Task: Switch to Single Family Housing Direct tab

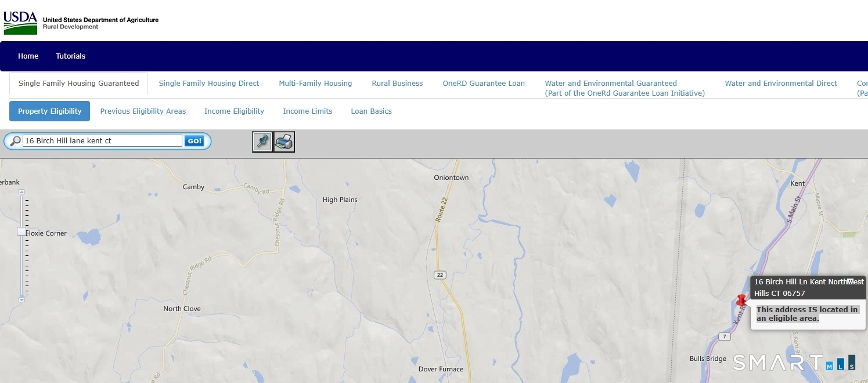Action: tap(209, 84)
